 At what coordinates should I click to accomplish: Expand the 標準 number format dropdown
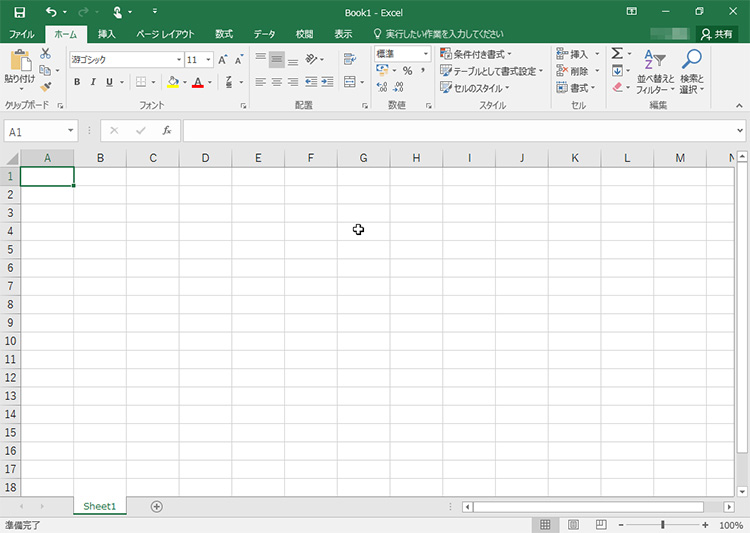pyautogui.click(x=426, y=54)
